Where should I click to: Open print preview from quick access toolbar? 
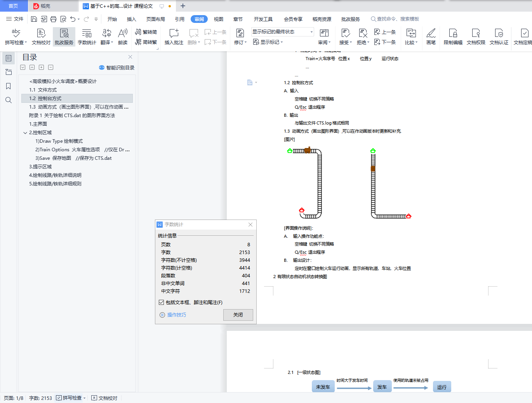coord(63,19)
